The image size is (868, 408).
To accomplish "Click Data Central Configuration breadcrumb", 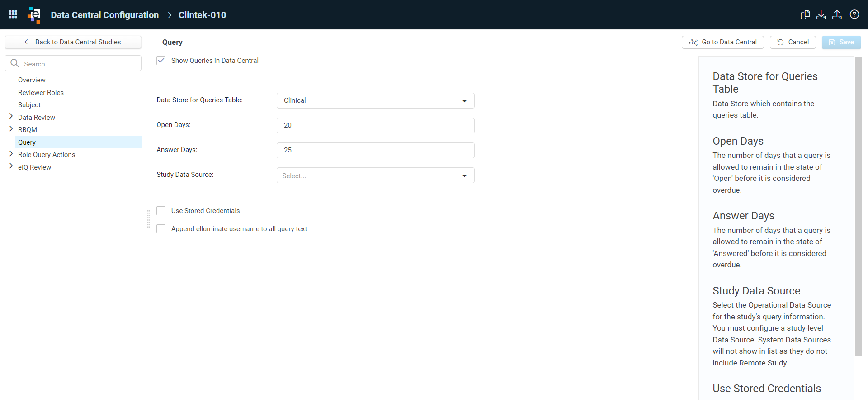I will click(x=105, y=15).
